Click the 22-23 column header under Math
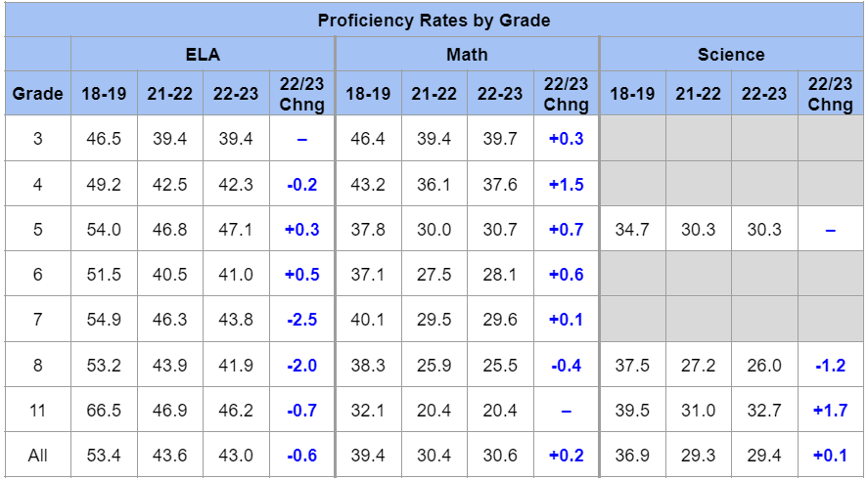The image size is (868, 480). (500, 94)
